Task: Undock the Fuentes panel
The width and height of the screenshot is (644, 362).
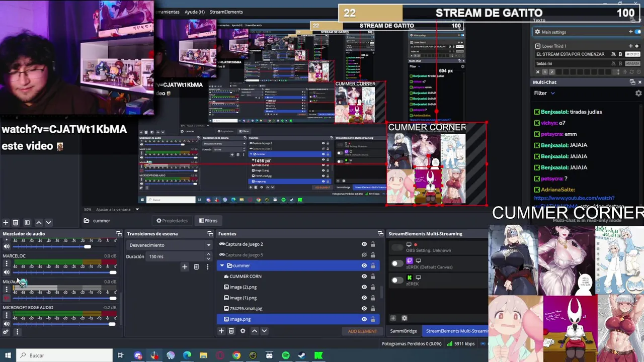Action: click(380, 233)
